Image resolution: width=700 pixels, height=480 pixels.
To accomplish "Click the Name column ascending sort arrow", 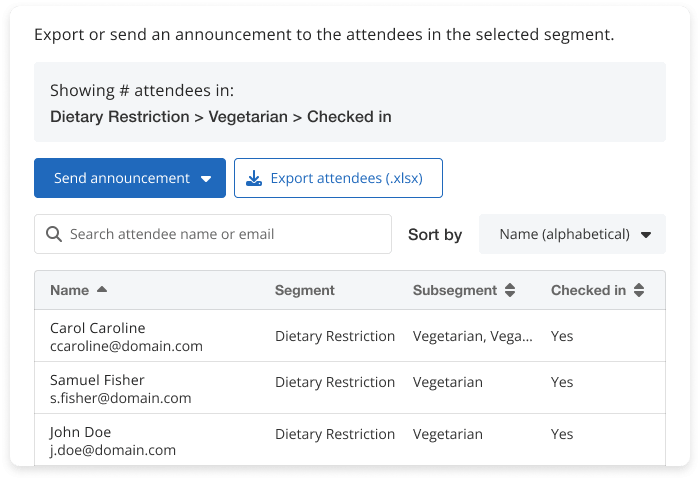I will (x=102, y=290).
